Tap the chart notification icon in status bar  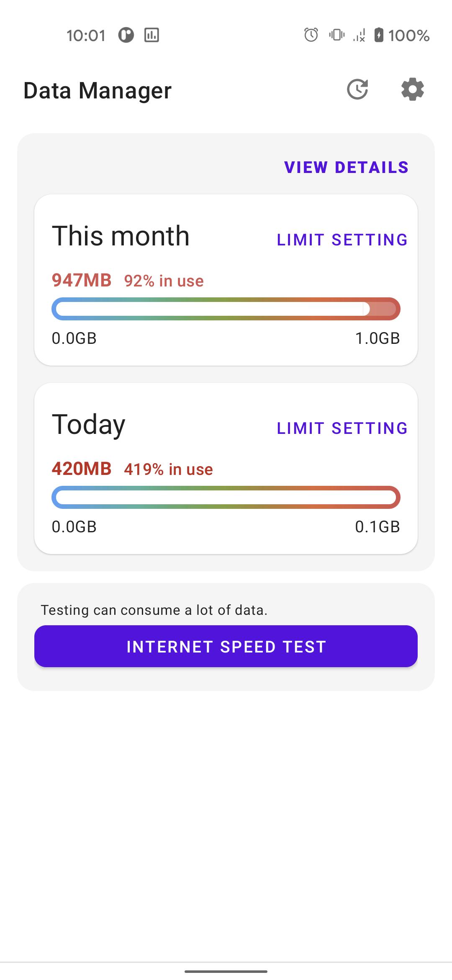tap(152, 35)
